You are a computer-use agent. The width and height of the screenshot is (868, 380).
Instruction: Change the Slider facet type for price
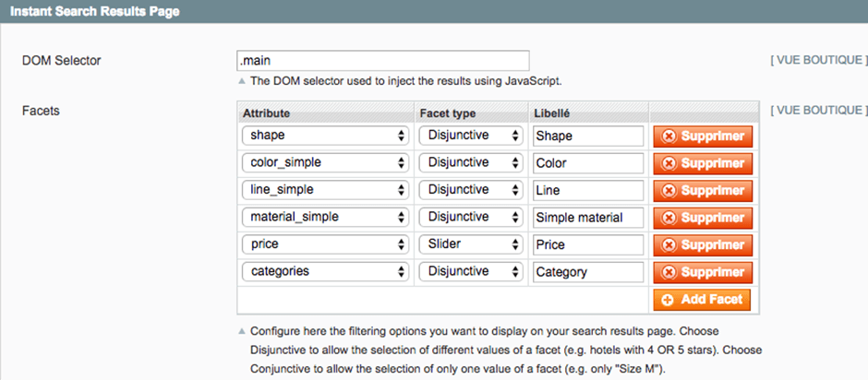tap(471, 244)
